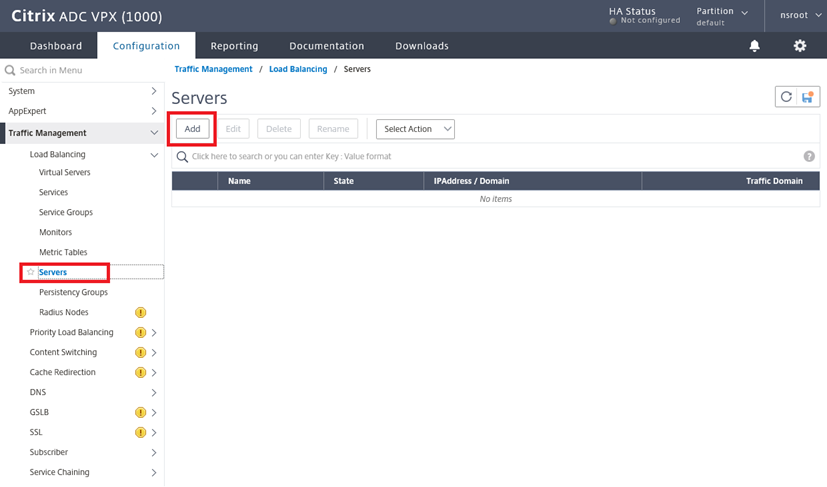Open Persistency Groups in sidebar
The height and width of the screenshot is (487, 827).
[x=73, y=292]
